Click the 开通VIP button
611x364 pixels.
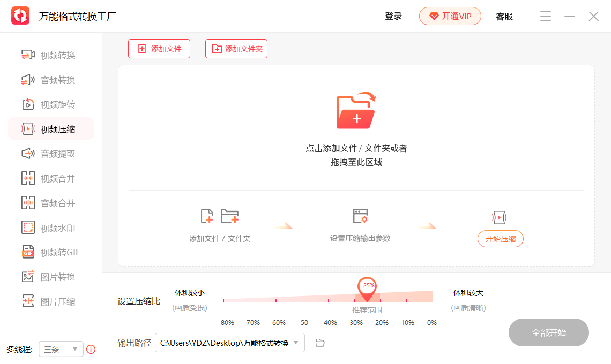[450, 16]
